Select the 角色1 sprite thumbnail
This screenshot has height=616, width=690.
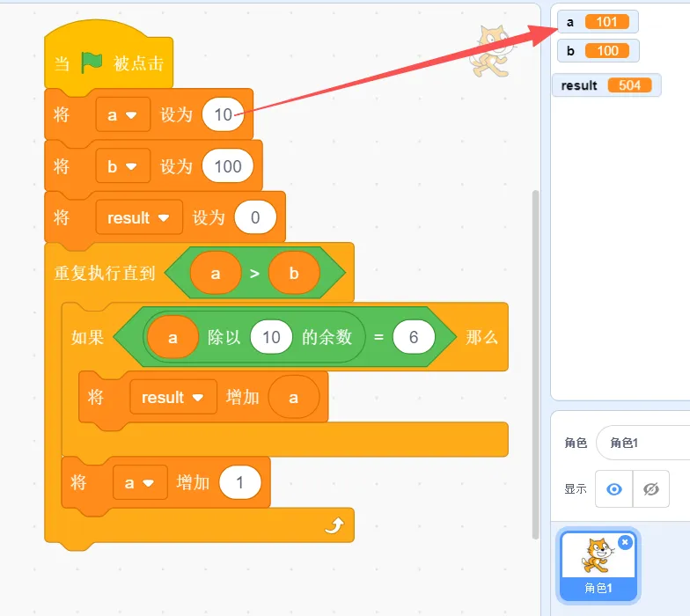(598, 565)
